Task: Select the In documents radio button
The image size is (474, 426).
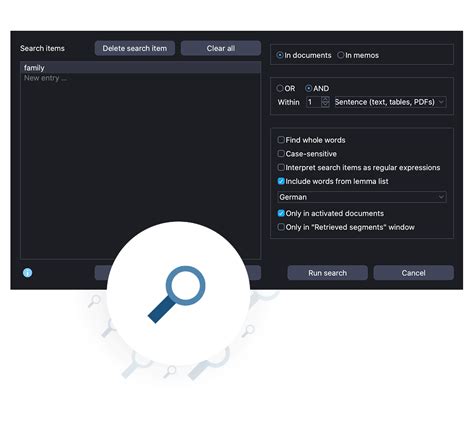Action: 280,55
